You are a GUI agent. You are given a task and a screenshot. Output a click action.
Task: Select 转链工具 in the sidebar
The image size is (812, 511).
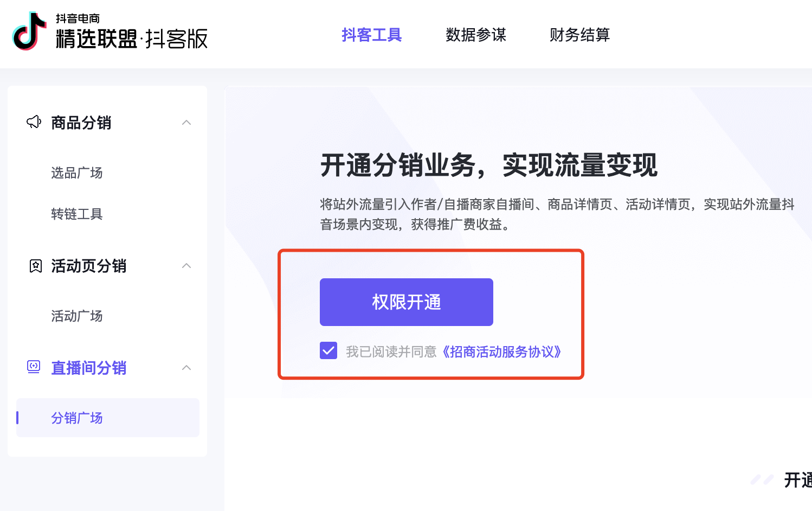[x=77, y=214]
